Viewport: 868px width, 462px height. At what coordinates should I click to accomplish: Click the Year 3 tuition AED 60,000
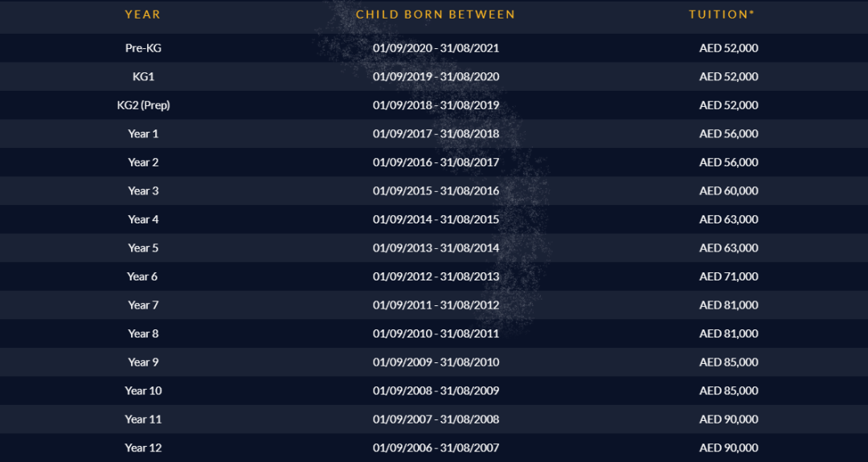pyautogui.click(x=728, y=191)
